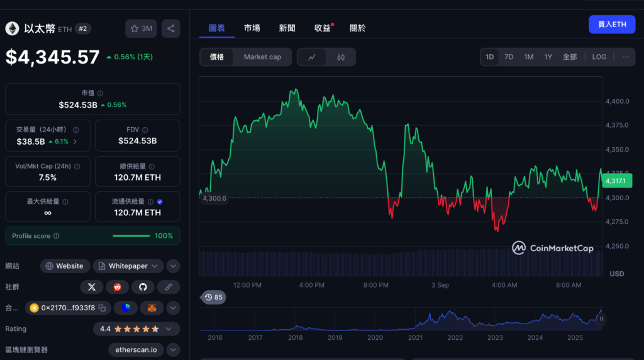The width and height of the screenshot is (644, 360).
Task: Click the $524.53B market cap value
Action: pos(78,105)
